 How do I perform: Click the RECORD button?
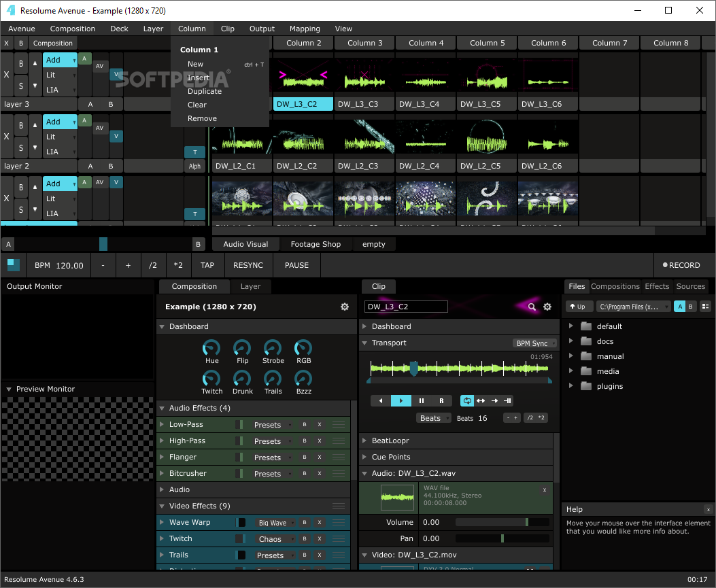pyautogui.click(x=681, y=265)
